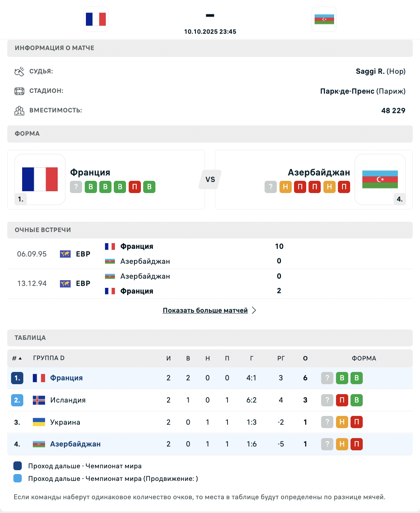Click the France flag in match header
The image size is (420, 513).
pos(96,19)
